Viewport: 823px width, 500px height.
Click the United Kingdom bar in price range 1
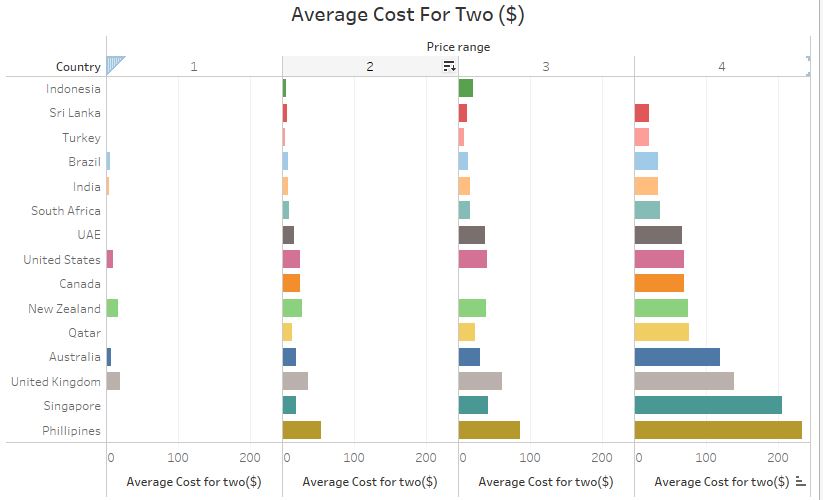coord(113,381)
